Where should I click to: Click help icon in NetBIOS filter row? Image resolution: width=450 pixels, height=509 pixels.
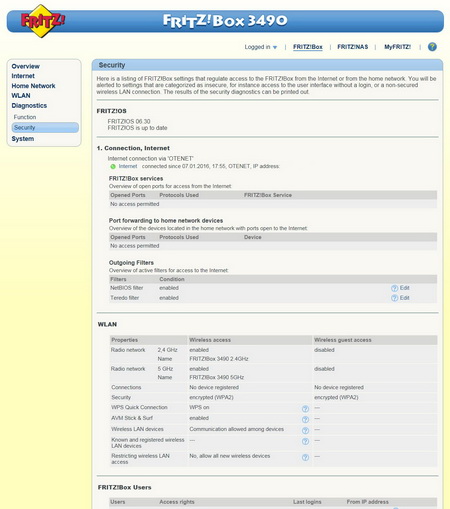(394, 288)
